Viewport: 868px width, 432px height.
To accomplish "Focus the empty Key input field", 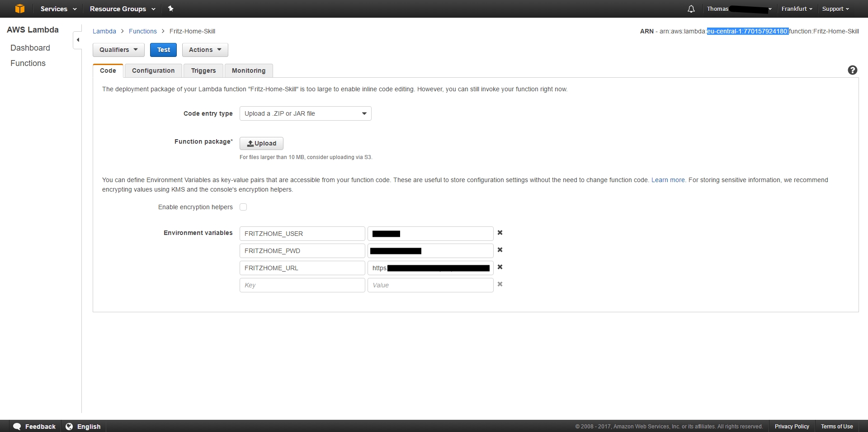I will pos(302,285).
